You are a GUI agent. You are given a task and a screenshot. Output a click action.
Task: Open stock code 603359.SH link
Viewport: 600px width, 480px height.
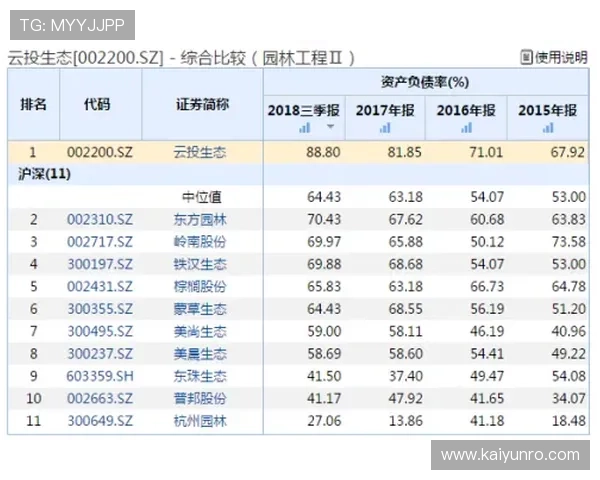pyautogui.click(x=100, y=376)
